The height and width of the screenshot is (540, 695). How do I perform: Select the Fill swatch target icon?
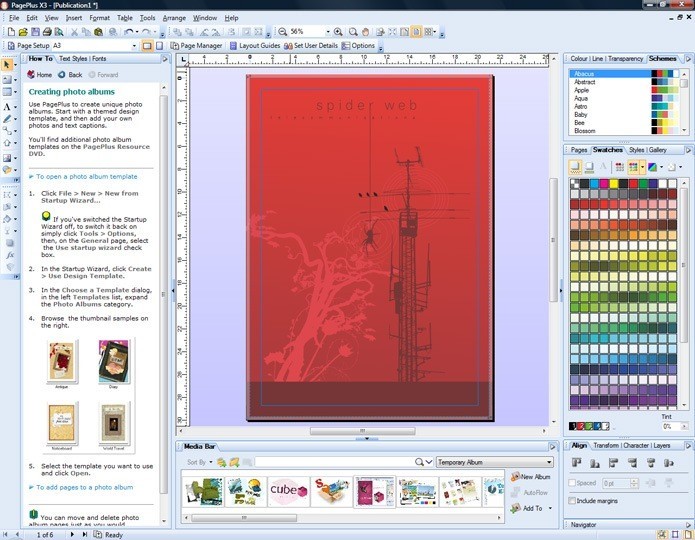tap(575, 167)
